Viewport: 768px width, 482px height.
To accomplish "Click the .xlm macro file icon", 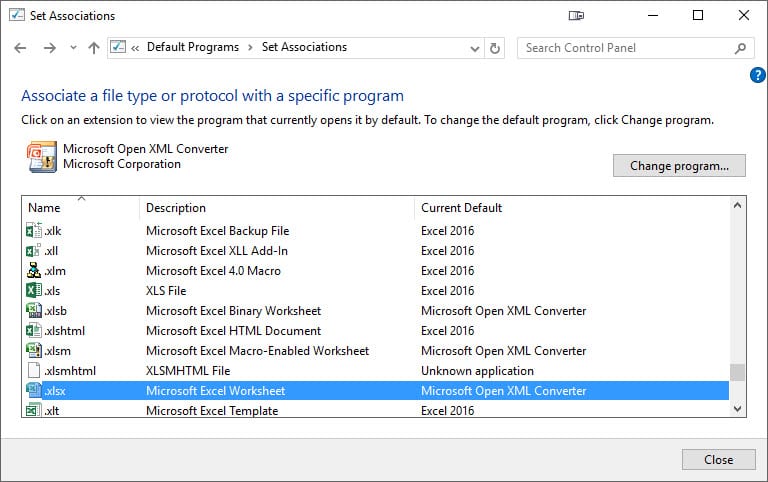I will tap(34, 270).
